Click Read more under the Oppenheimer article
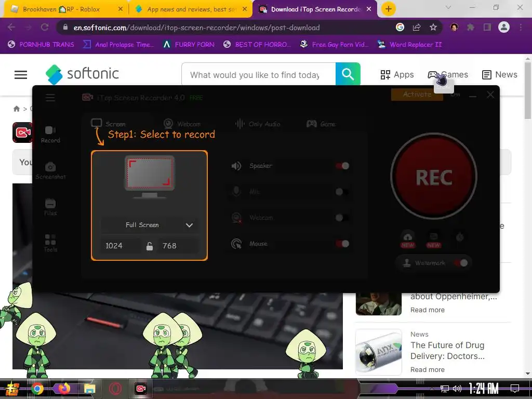This screenshot has height=399, width=532. point(428,310)
